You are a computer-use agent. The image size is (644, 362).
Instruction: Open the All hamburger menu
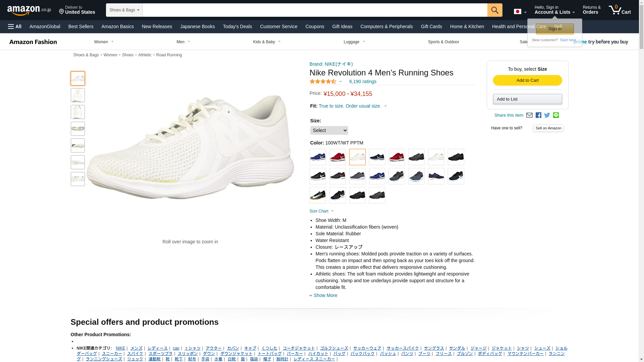15,26
